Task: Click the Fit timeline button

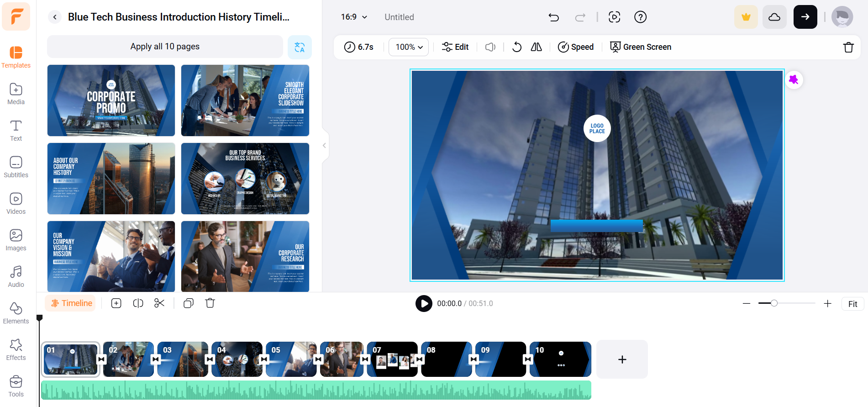Action: [x=852, y=304]
